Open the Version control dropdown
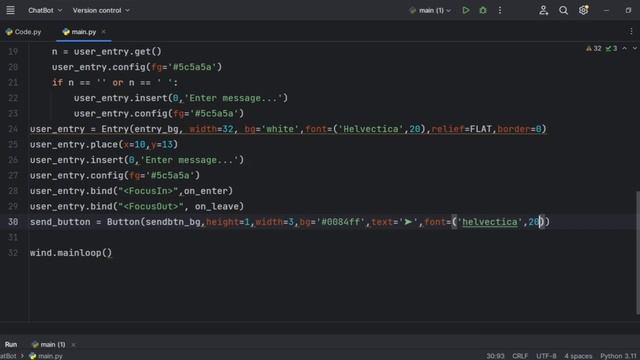The image size is (640, 360). click(101, 10)
